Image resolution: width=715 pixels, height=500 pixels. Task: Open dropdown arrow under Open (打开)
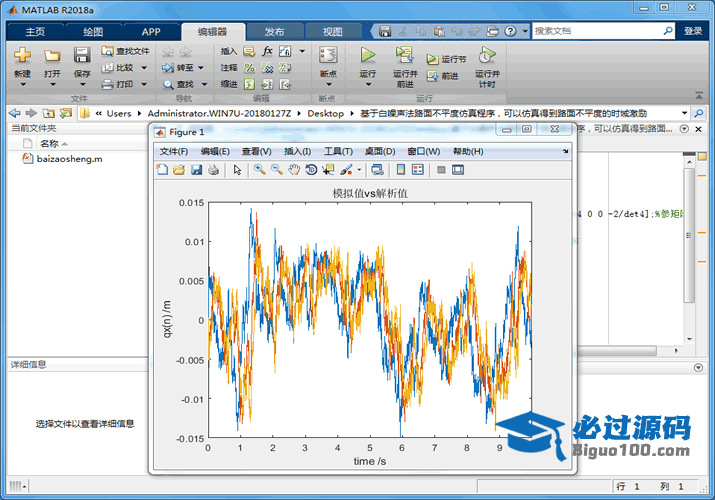pyautogui.click(x=52, y=85)
